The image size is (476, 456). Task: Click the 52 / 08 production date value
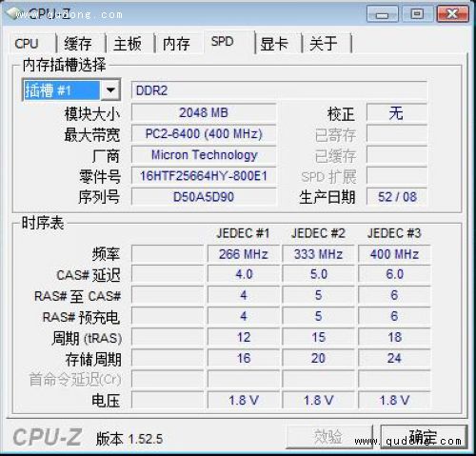pyautogui.click(x=397, y=197)
